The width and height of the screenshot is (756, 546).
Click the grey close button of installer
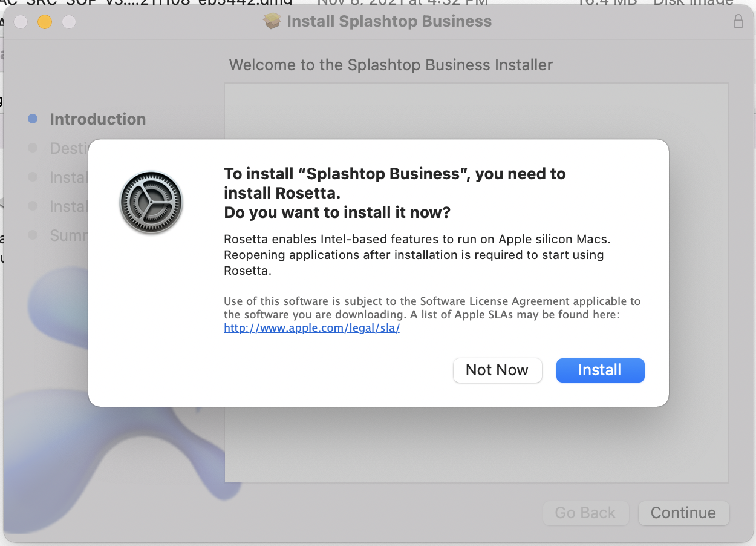21,22
